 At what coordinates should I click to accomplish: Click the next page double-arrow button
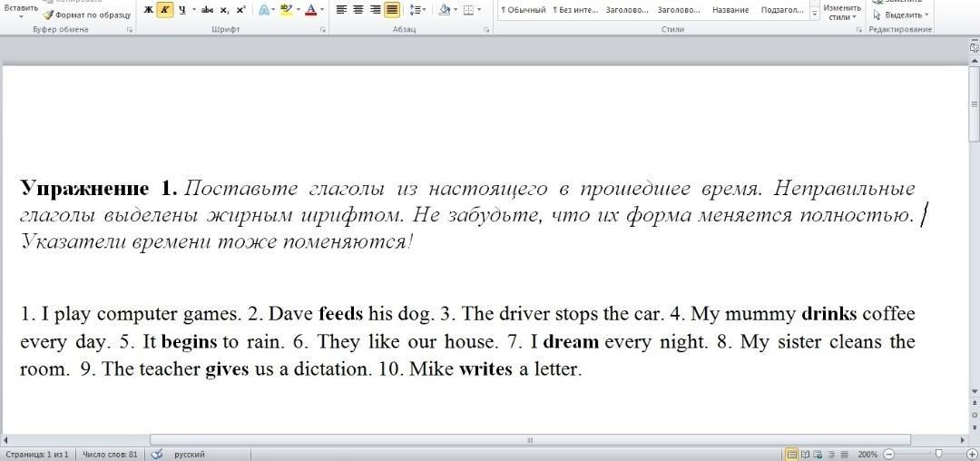(974, 427)
